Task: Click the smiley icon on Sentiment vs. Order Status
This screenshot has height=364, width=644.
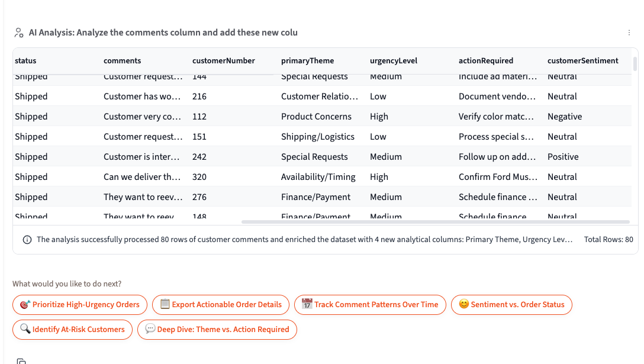Action: click(463, 304)
